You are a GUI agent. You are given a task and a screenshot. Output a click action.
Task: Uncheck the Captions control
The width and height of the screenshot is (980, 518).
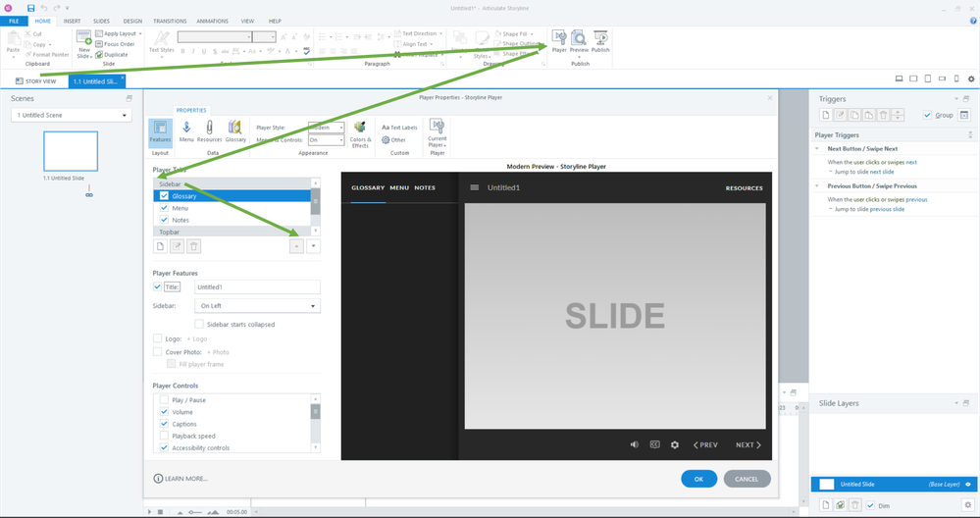tap(164, 424)
